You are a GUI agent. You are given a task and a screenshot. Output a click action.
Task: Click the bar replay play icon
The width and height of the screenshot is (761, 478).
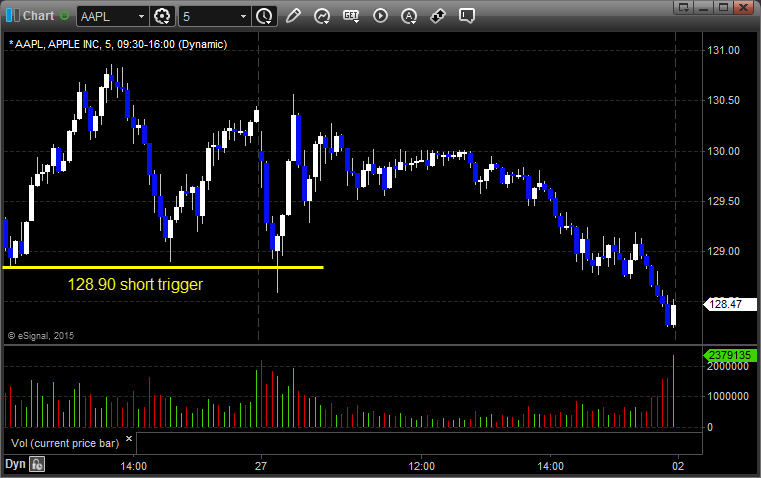pyautogui.click(x=380, y=16)
